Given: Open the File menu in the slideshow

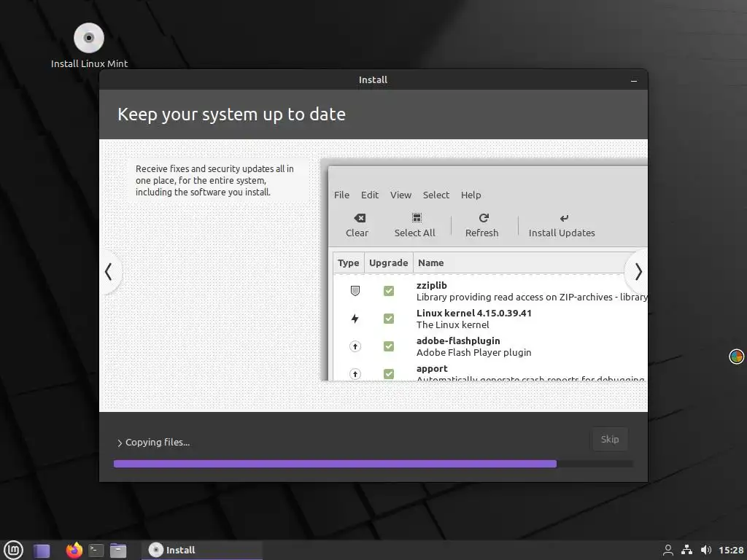Looking at the screenshot, I should click(341, 195).
